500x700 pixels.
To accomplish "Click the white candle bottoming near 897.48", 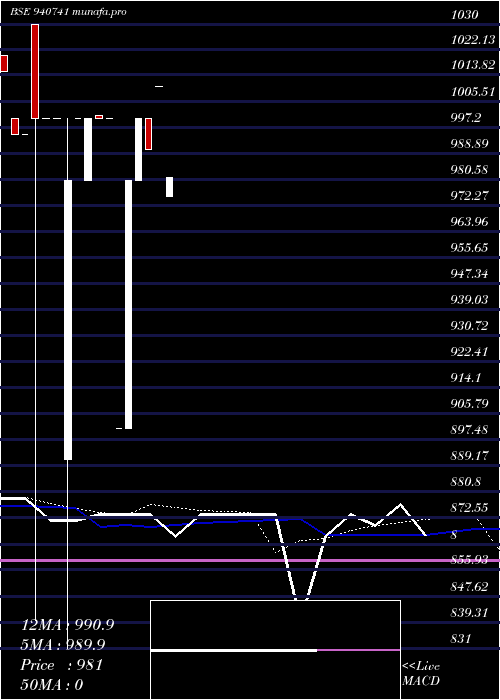I will 129,304.
